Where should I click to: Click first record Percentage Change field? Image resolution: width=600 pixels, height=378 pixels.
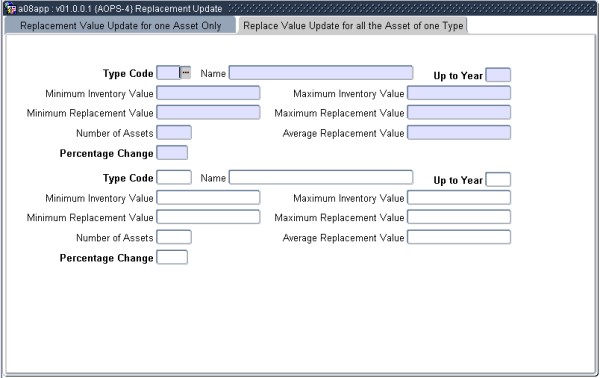172,153
